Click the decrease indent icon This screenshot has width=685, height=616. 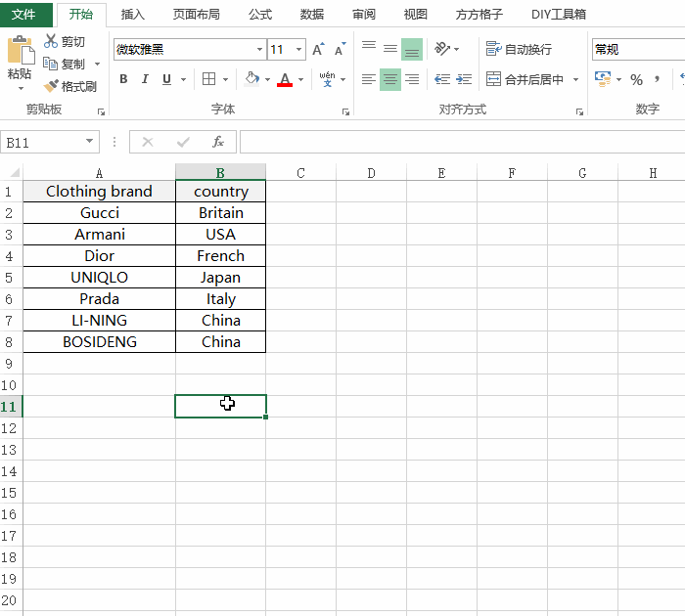pos(442,79)
